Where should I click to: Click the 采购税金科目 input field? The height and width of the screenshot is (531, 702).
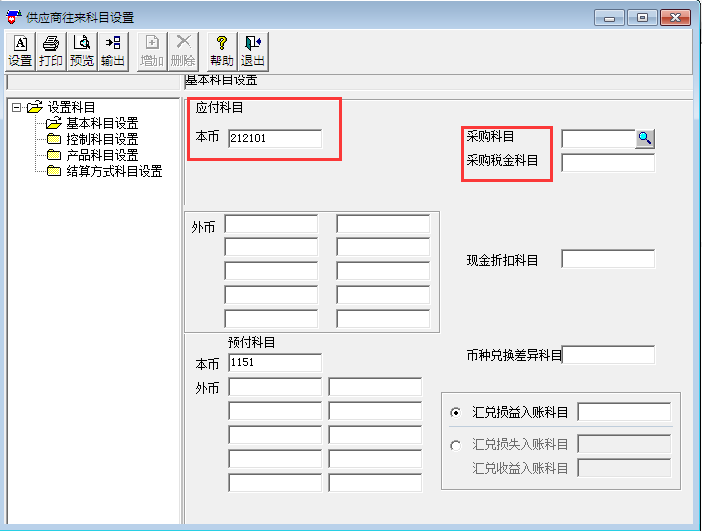[608, 162]
